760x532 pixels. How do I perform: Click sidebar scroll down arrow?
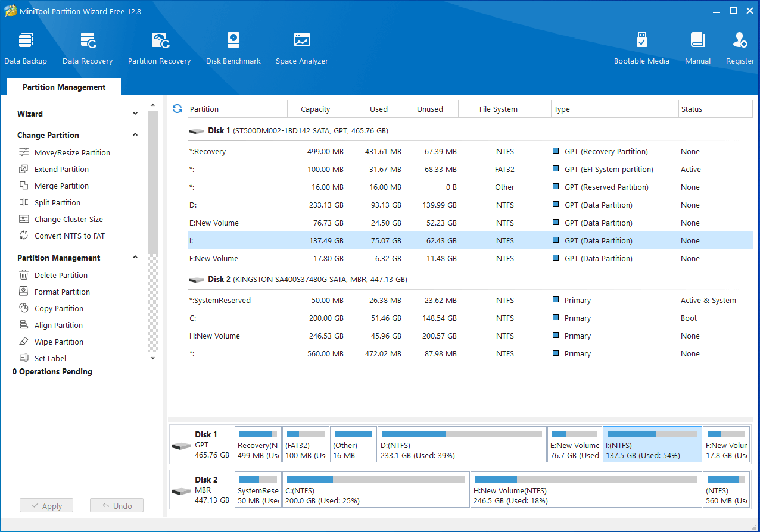tap(152, 358)
